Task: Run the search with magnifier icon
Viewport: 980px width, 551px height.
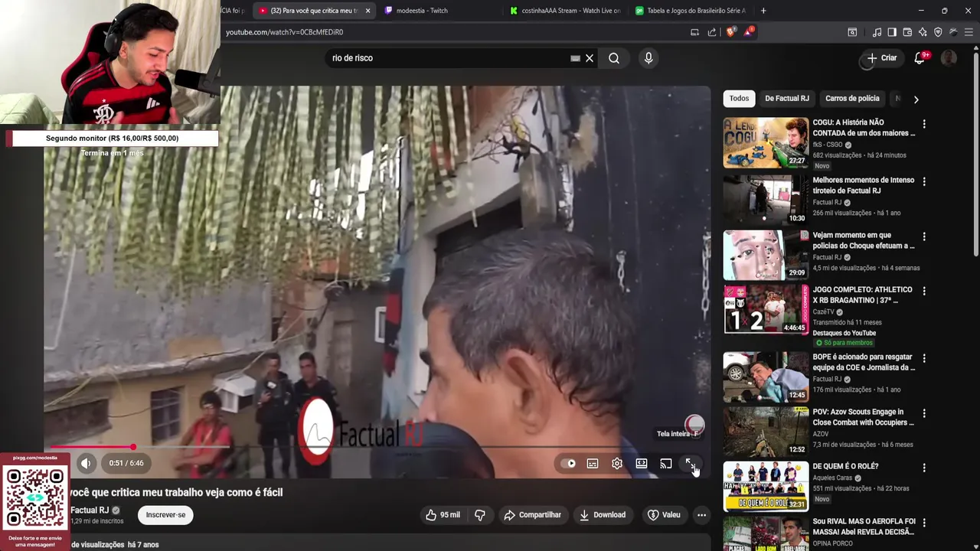Action: (614, 58)
